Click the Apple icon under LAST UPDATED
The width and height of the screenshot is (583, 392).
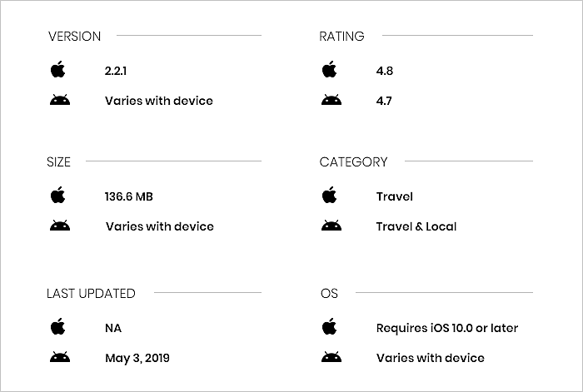[x=58, y=326]
